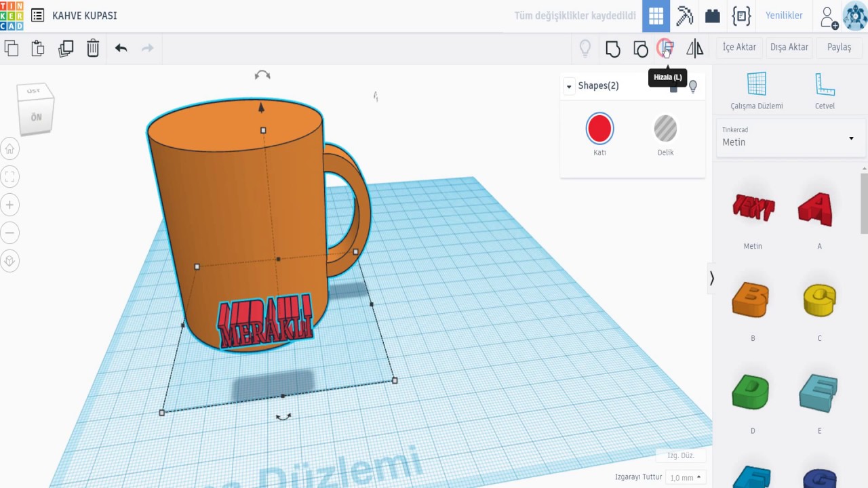Open the Tinkercad logo home link
This screenshot has width=868, height=488.
[x=12, y=15]
